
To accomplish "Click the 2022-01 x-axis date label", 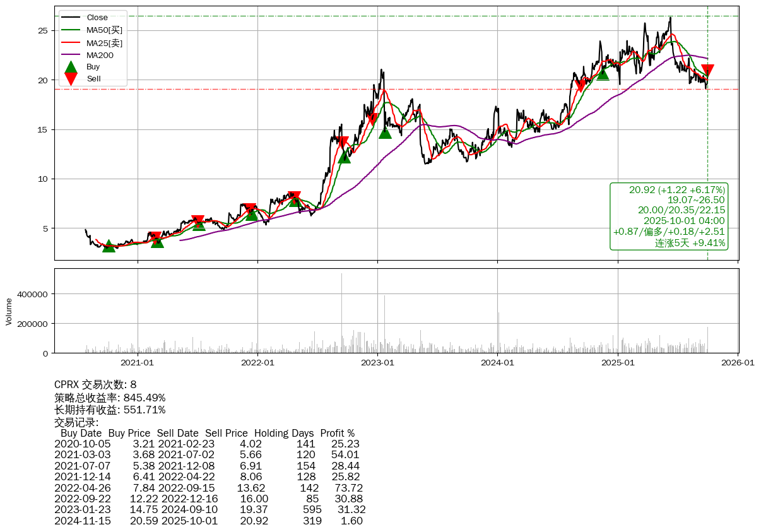I will pos(257,363).
